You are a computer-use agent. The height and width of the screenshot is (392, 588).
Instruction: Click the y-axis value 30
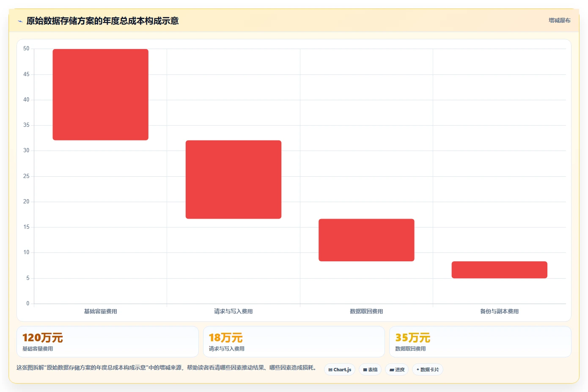pyautogui.click(x=26, y=151)
